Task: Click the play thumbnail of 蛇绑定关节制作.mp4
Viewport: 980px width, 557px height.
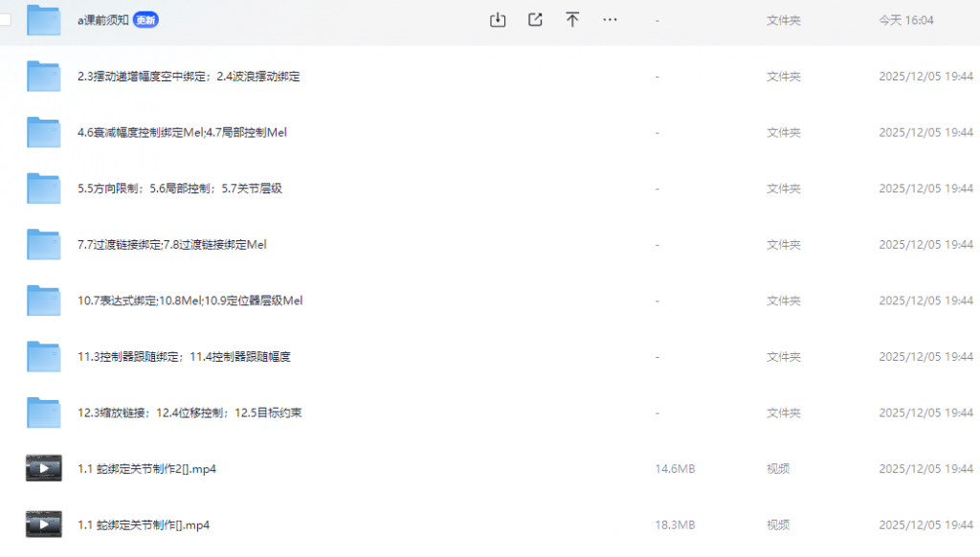Action: pos(42,524)
